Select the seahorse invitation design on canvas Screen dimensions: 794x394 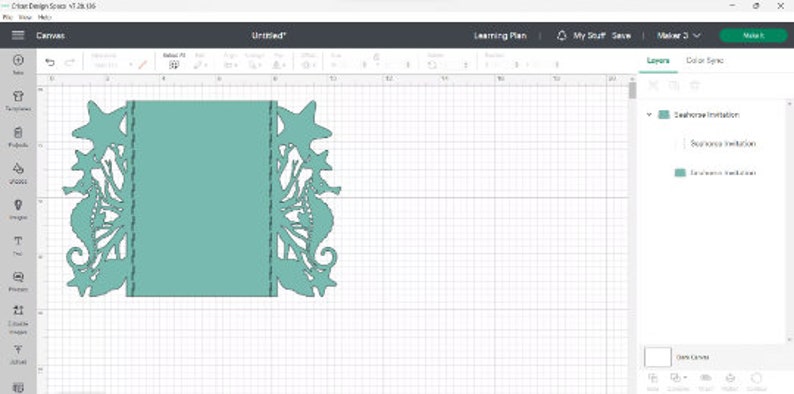[x=202, y=199]
